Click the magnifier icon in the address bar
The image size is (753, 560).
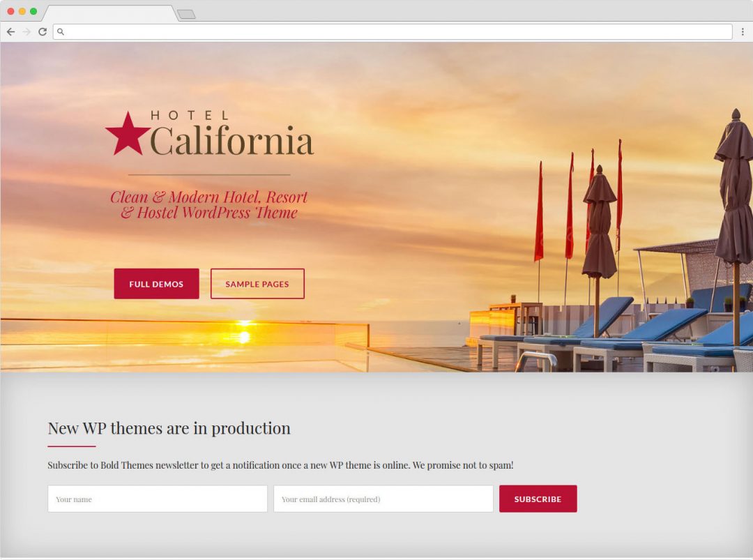61,31
